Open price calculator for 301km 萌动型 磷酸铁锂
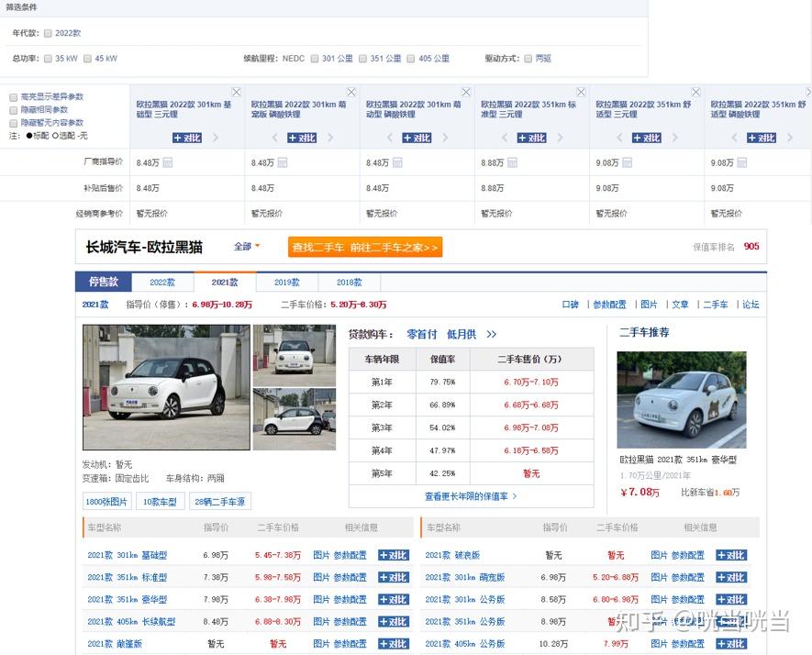The image size is (812, 655). coord(397,163)
